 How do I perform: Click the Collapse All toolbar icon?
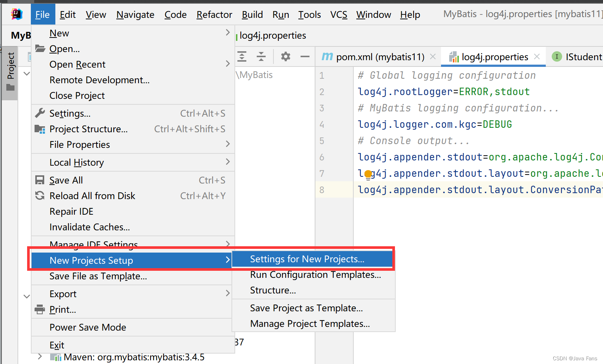261,56
